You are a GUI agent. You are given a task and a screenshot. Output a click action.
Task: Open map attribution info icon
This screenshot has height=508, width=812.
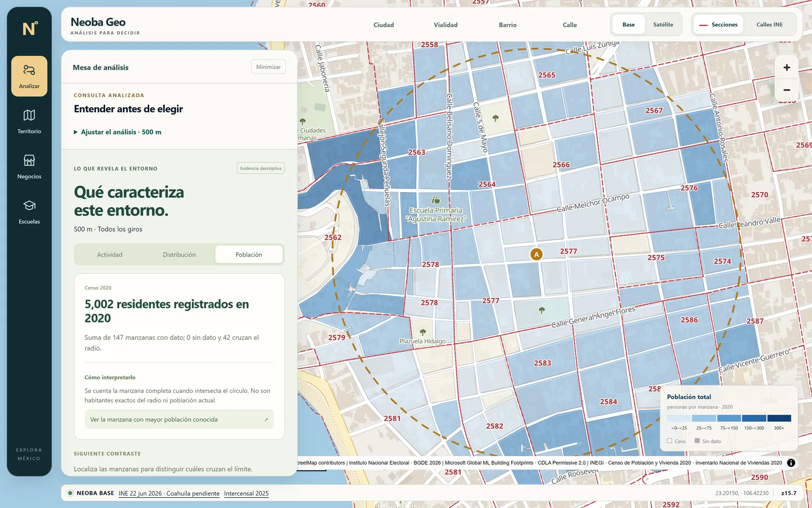pyautogui.click(x=791, y=463)
